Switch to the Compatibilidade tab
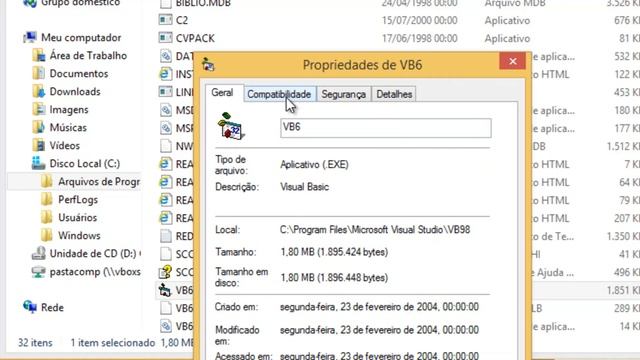640x360 pixels. 279,94
